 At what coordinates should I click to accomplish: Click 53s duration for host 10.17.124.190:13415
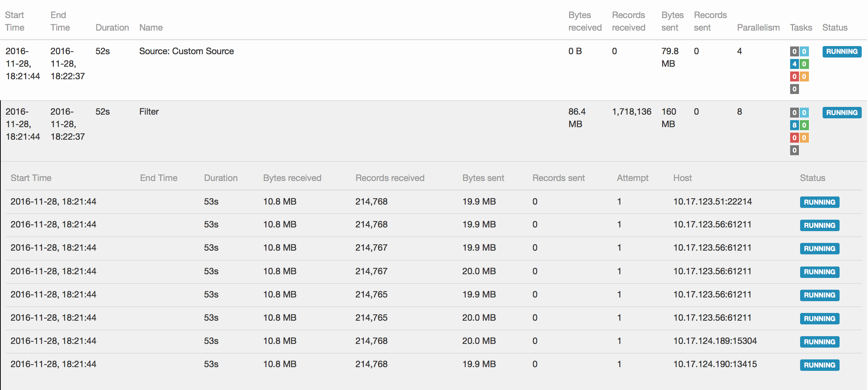point(211,364)
